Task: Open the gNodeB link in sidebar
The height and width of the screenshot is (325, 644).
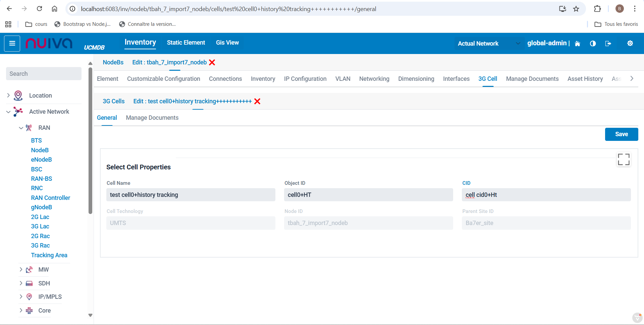Action: 42,207
